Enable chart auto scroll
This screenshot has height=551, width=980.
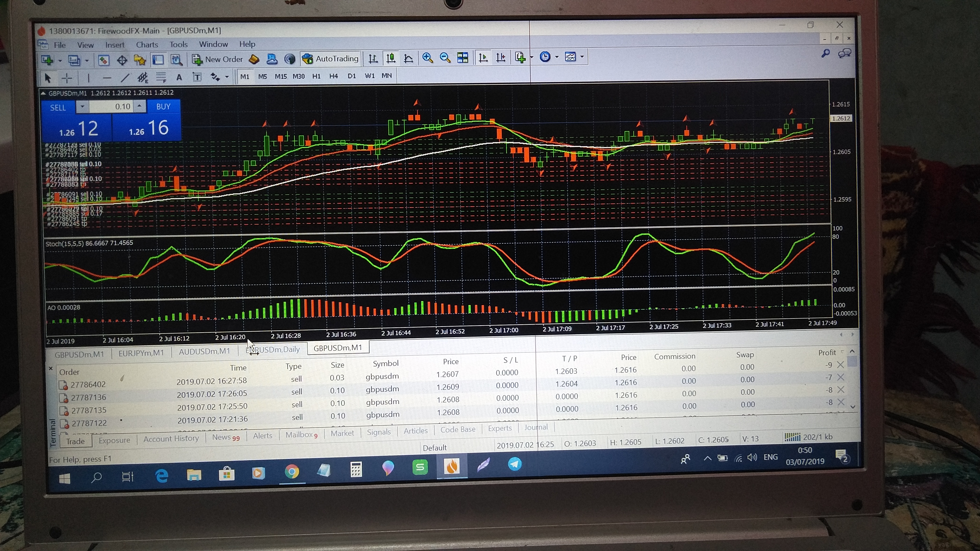point(483,58)
